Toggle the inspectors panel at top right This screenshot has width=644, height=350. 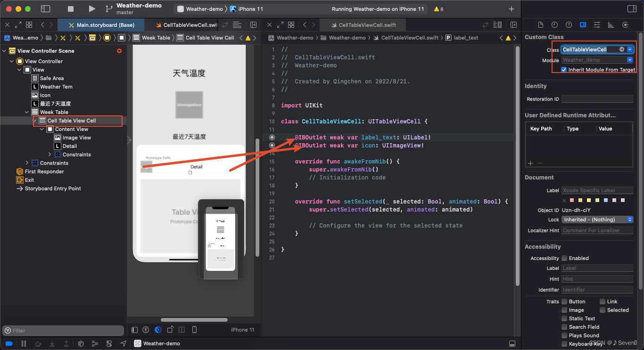pos(632,9)
